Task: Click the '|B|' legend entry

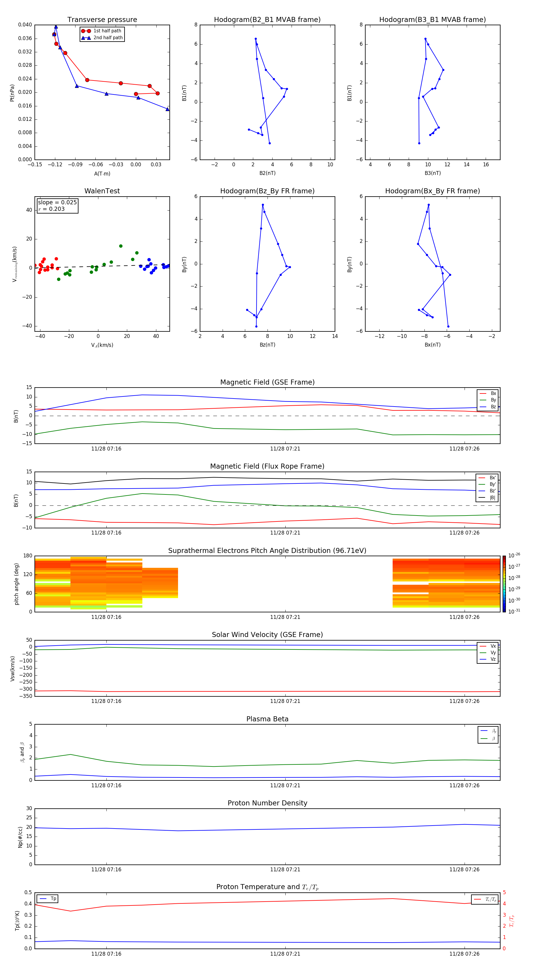Action: pyautogui.click(x=487, y=498)
